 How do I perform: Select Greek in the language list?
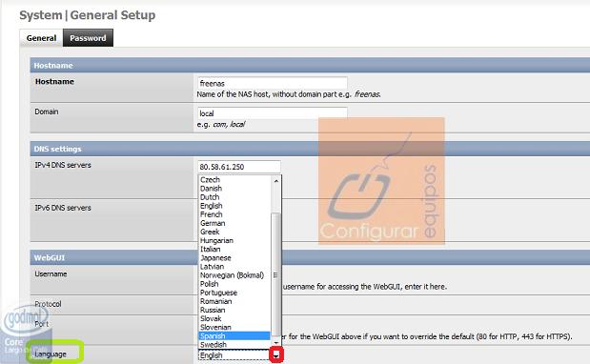point(234,232)
